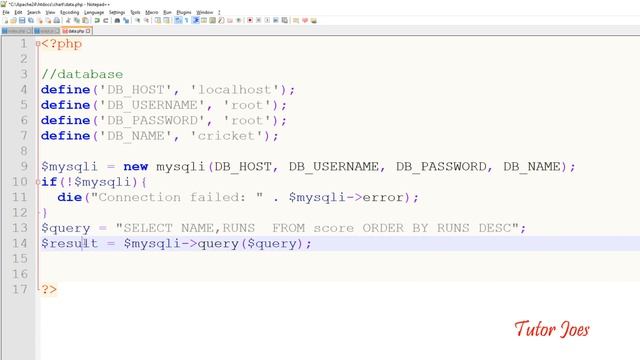Open the Macro menu
This screenshot has height=360, width=640.
[x=151, y=12]
